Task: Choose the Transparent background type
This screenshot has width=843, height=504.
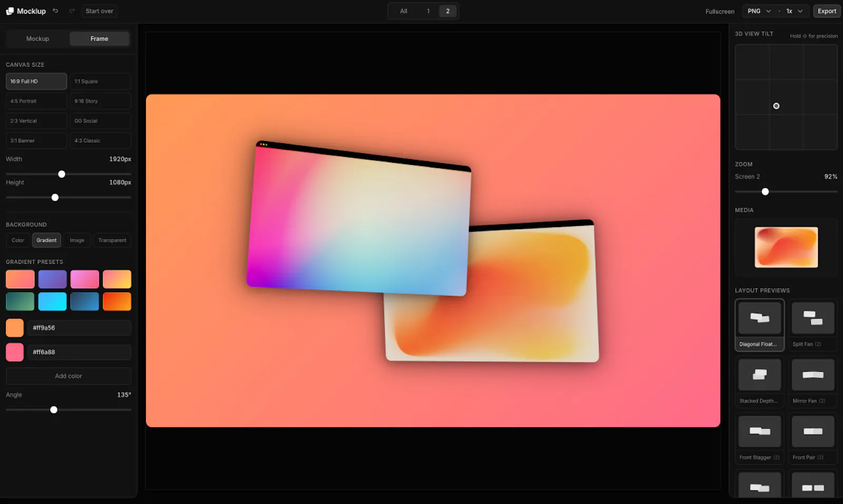Action: click(112, 240)
